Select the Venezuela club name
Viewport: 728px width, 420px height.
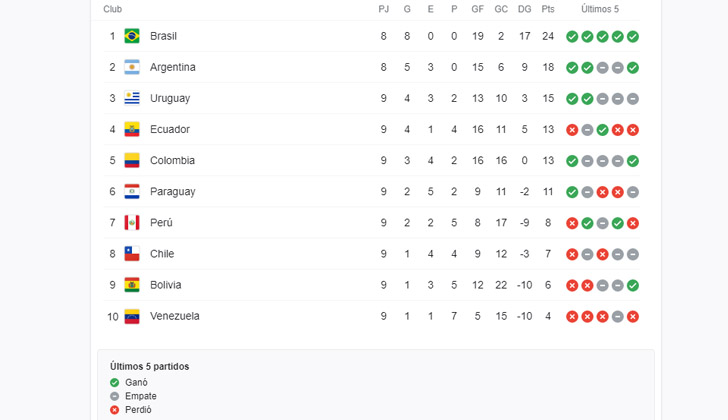tap(174, 316)
